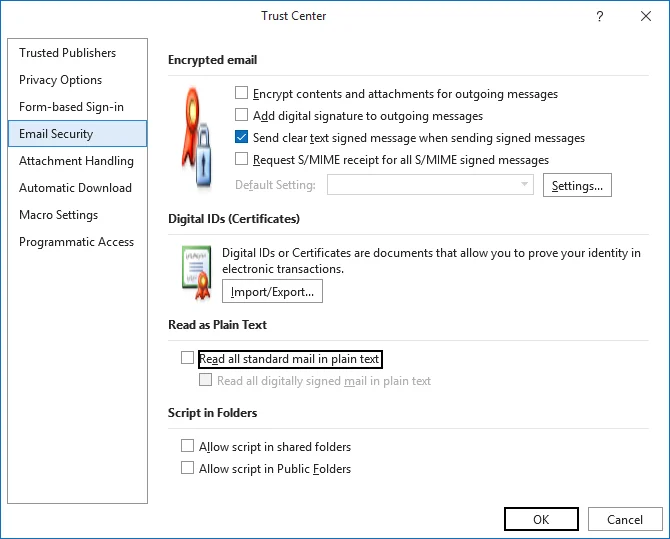Click Read all digitally signed mail checkbox
This screenshot has height=539, width=670.
point(205,380)
